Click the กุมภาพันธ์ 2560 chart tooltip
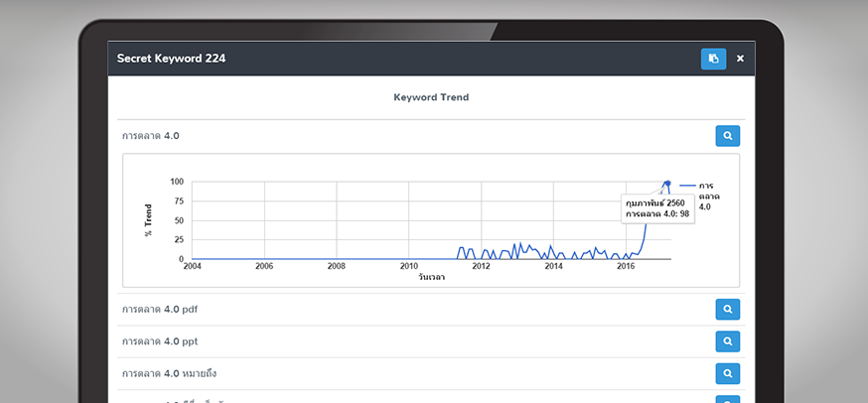 point(657,208)
